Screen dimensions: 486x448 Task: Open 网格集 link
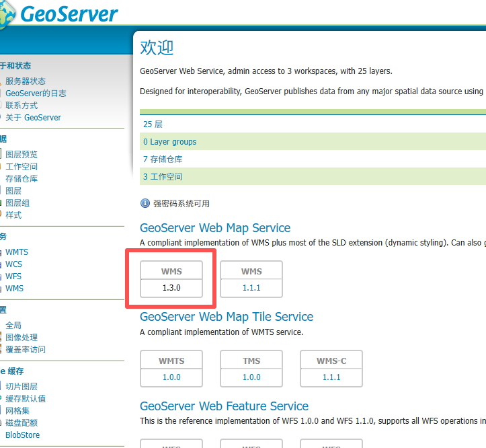(17, 410)
